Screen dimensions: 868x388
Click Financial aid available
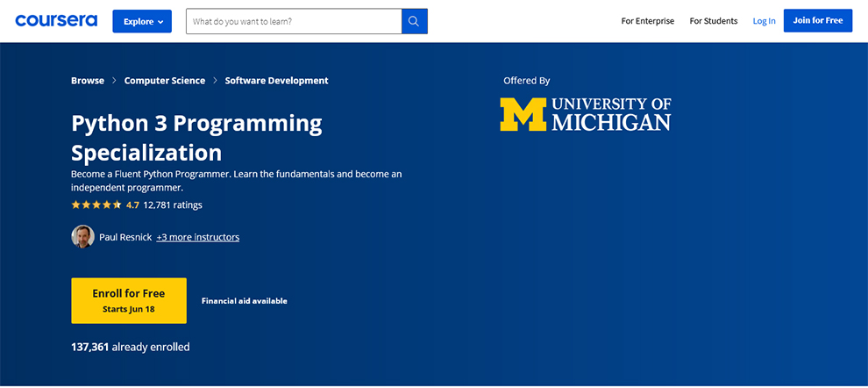(244, 301)
